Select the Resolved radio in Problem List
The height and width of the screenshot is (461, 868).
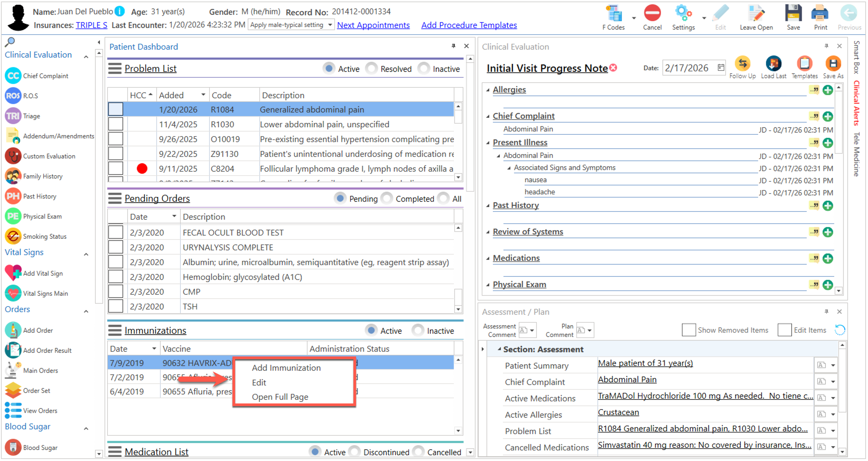click(x=371, y=69)
